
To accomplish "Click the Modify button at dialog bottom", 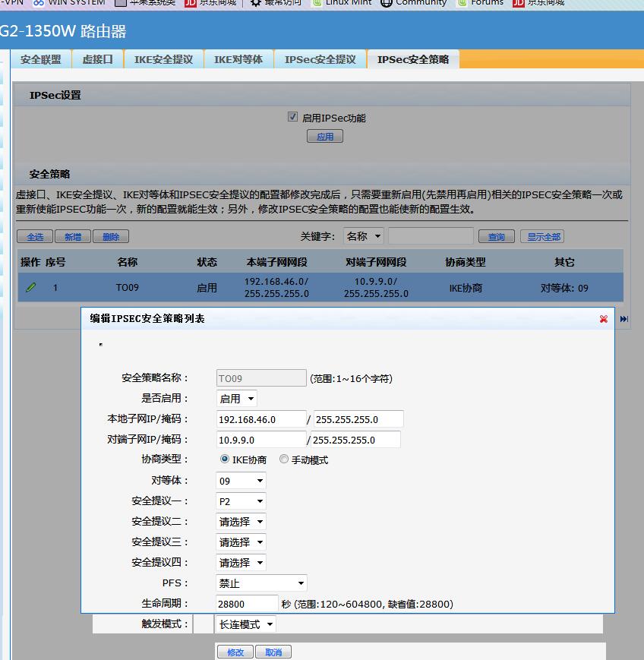I will (x=235, y=652).
